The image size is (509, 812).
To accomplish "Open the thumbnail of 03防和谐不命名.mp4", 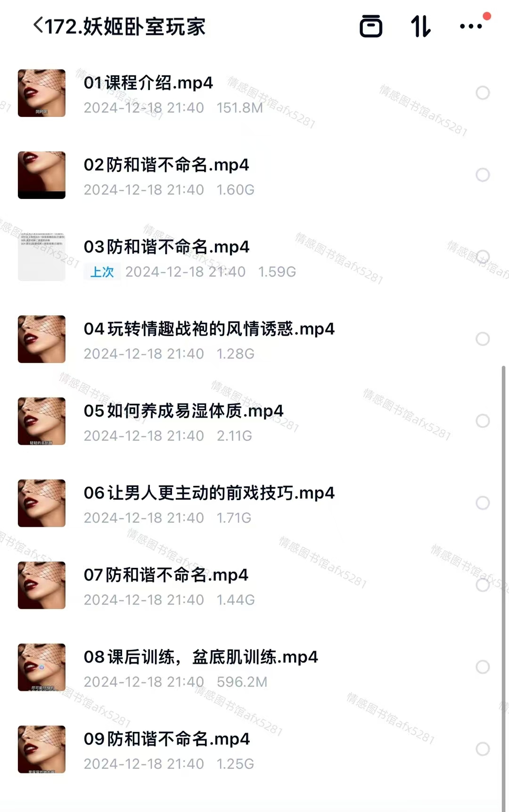I will (41, 257).
